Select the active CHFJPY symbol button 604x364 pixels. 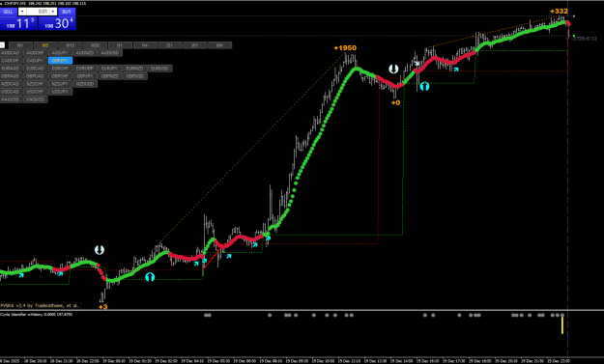coord(60,61)
